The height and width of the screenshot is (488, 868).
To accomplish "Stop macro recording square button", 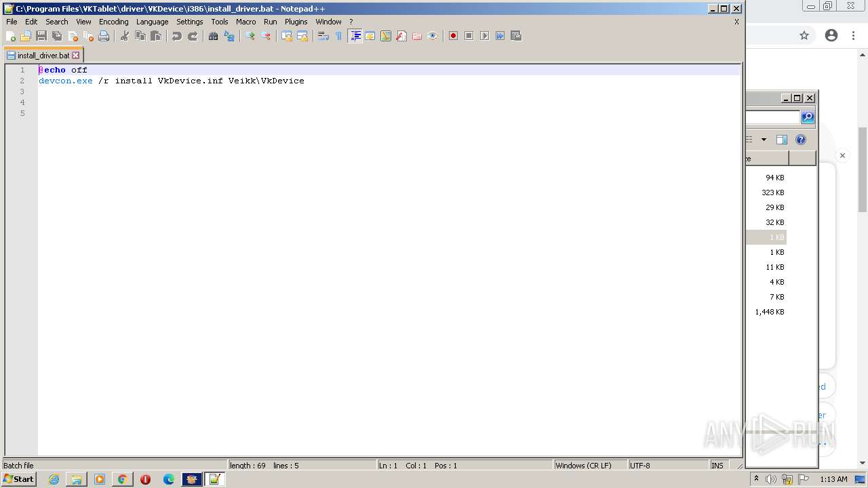I will [469, 36].
